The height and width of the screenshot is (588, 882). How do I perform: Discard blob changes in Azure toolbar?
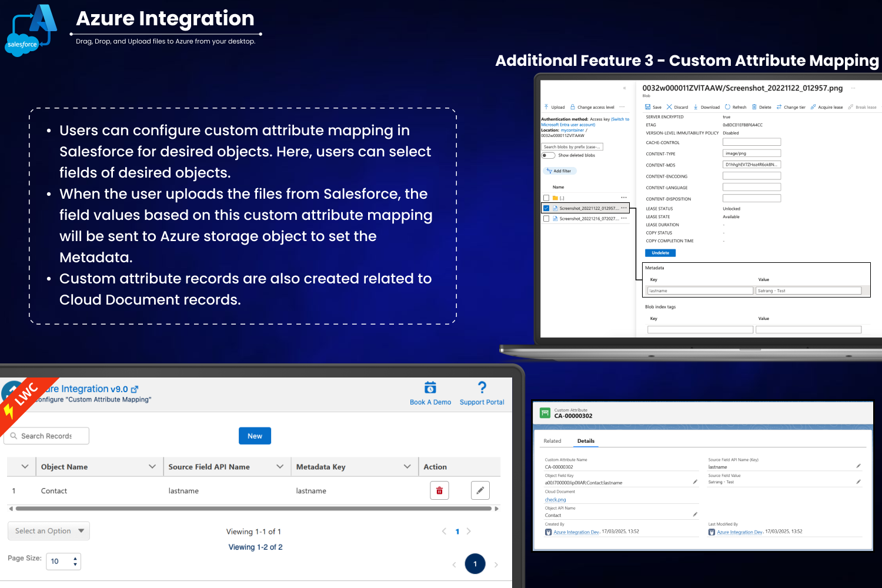[677, 107]
